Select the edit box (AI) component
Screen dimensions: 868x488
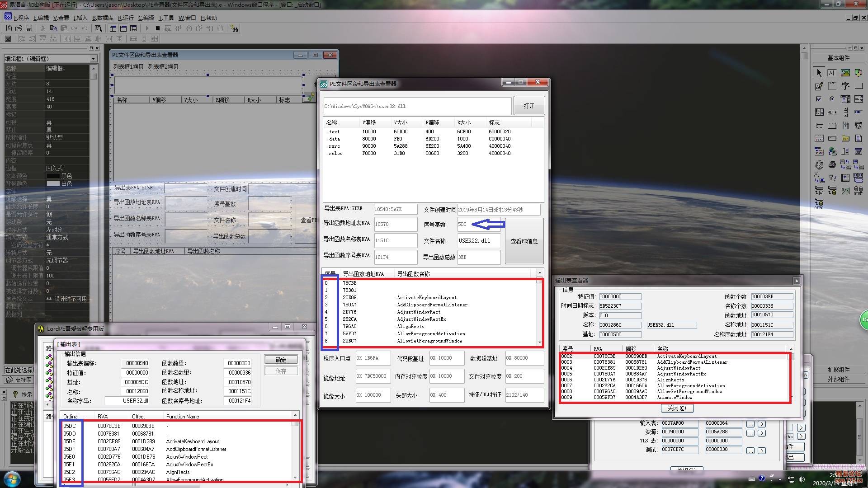(x=832, y=73)
